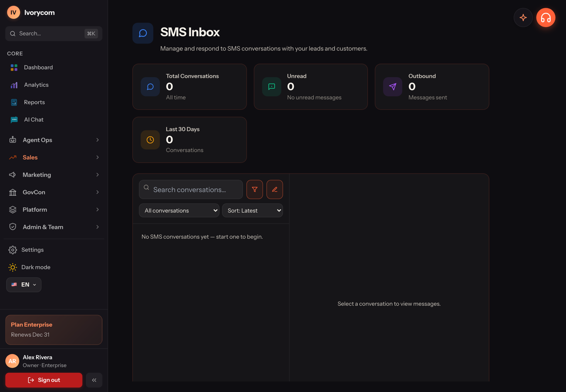This screenshot has height=392, width=566.
Task: Click the Ivorycom IV logo avatar
Action: tap(13, 12)
